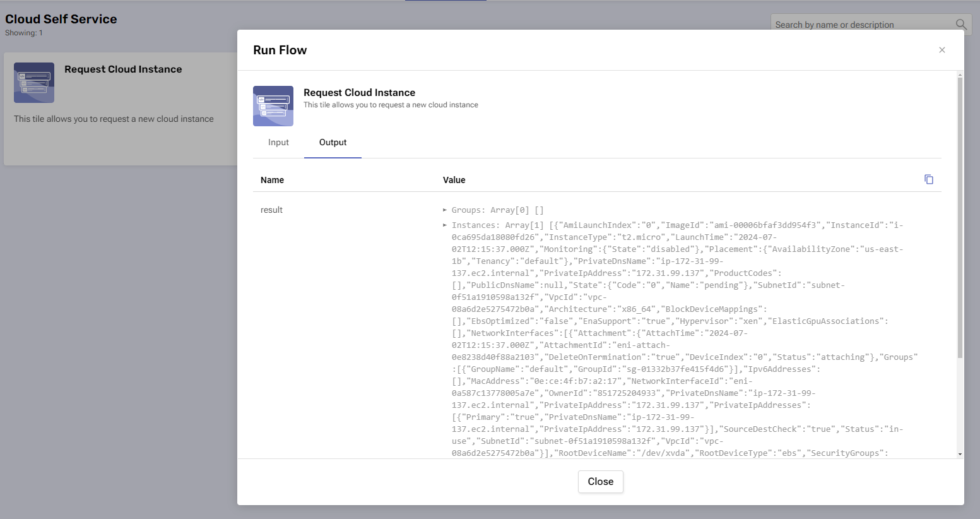Click the Value column header

(x=454, y=180)
